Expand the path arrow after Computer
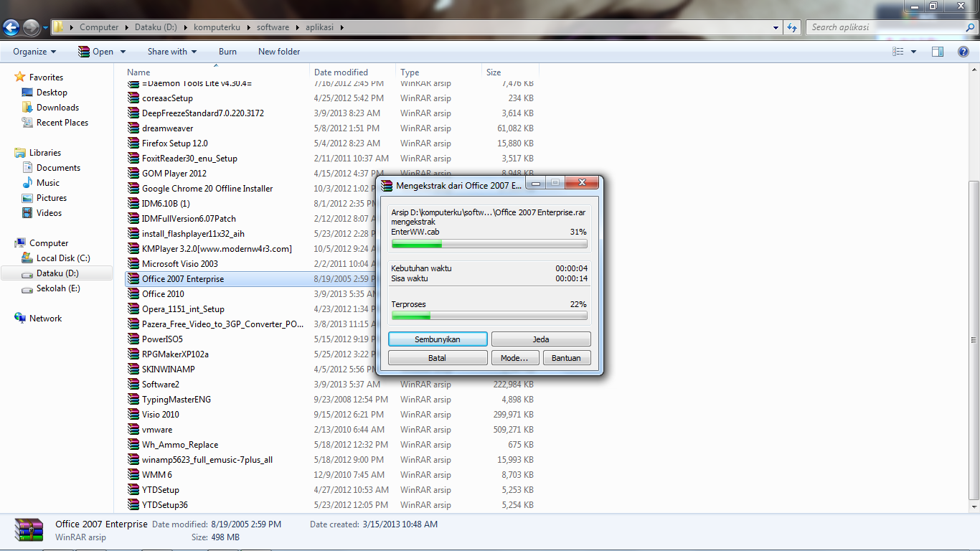Viewport: 980px width, 551px height. point(127,27)
